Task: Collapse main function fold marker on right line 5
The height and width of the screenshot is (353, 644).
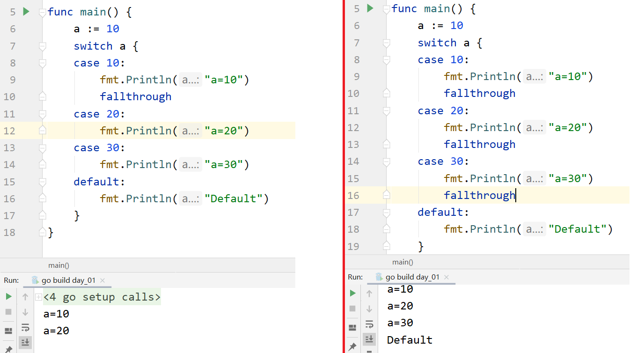Action: tap(386, 9)
